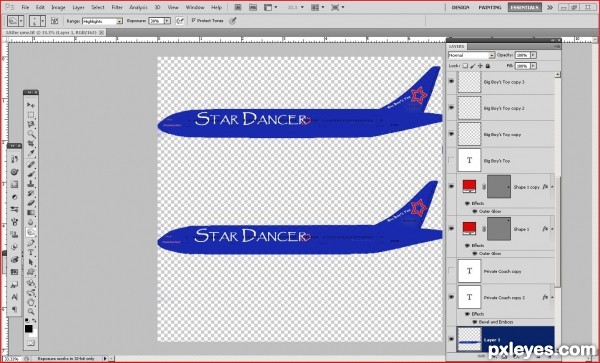
Task: Open the Fill slider arrow
Action: [x=533, y=66]
